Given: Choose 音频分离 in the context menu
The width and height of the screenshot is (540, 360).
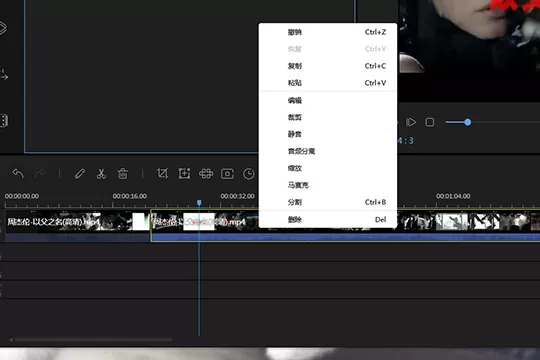Looking at the screenshot, I should [328, 151].
